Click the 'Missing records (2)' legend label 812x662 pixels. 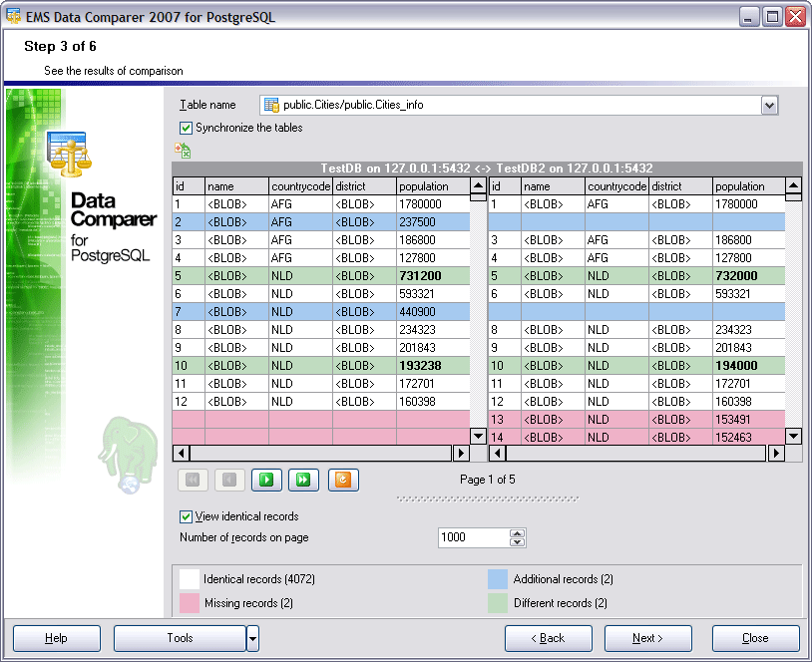248,603
